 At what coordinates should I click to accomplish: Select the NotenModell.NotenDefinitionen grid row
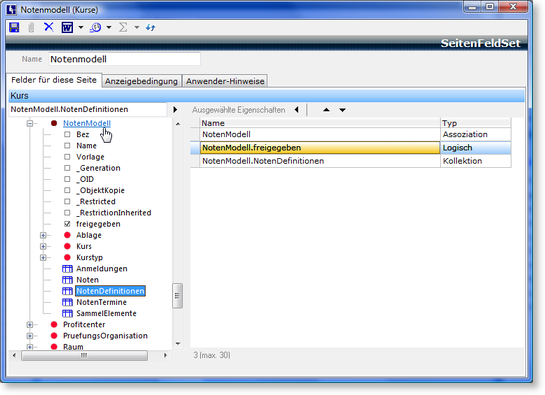click(351, 161)
